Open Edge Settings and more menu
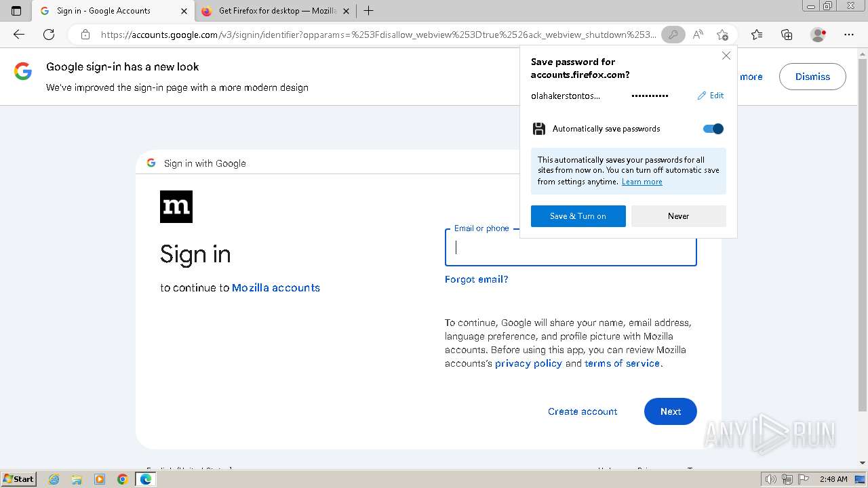This screenshot has height=488, width=868. [x=849, y=35]
